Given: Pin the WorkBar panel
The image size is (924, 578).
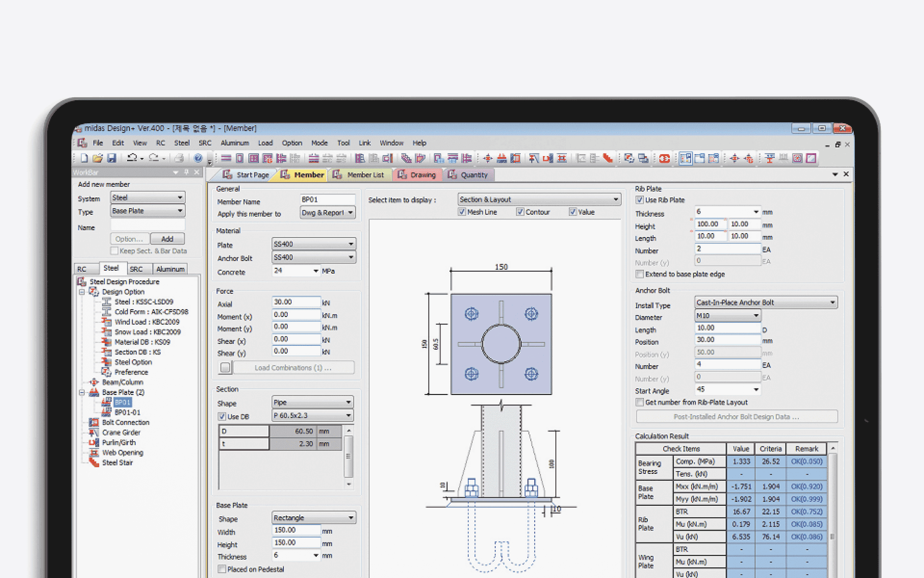Looking at the screenshot, I should 187,172.
